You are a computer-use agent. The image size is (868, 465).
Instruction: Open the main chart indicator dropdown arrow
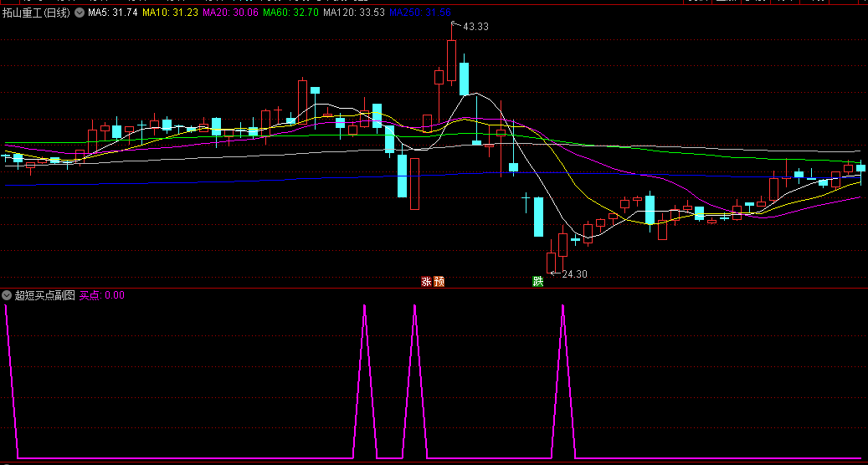[x=80, y=13]
